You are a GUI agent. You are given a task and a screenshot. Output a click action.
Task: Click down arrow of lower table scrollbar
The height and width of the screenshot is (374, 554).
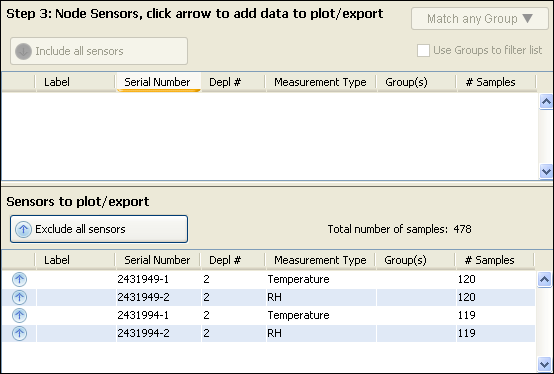pos(544,364)
